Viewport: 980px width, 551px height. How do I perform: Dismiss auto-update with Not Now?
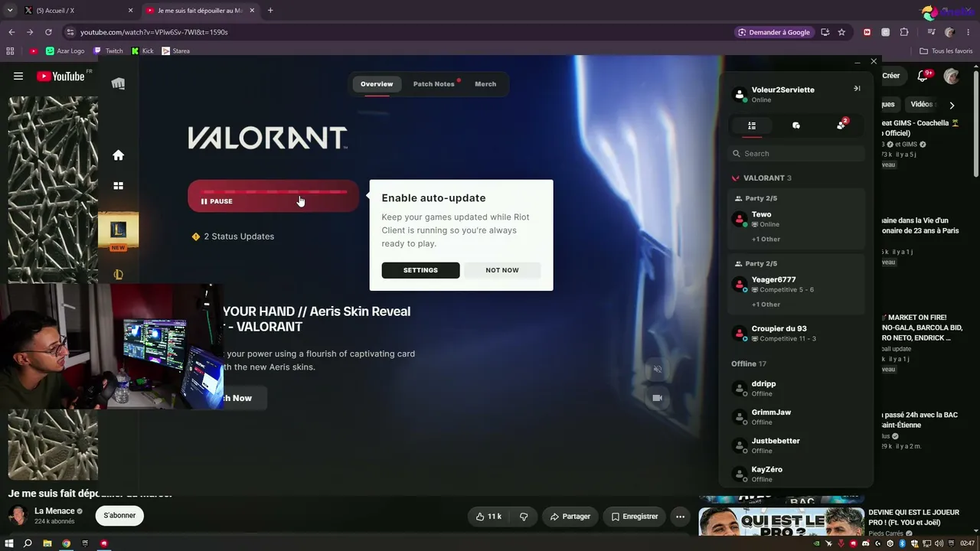click(x=502, y=270)
